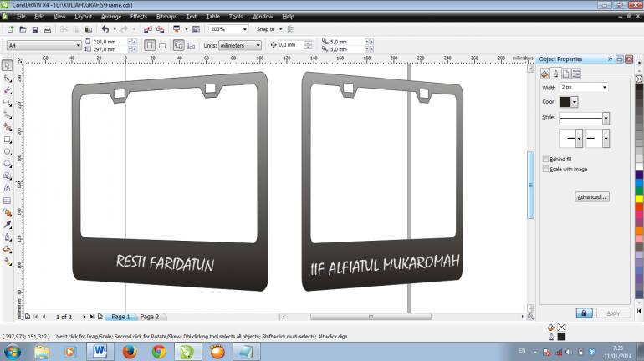Open the Effects menu
The image size is (644, 361).
[139, 17]
